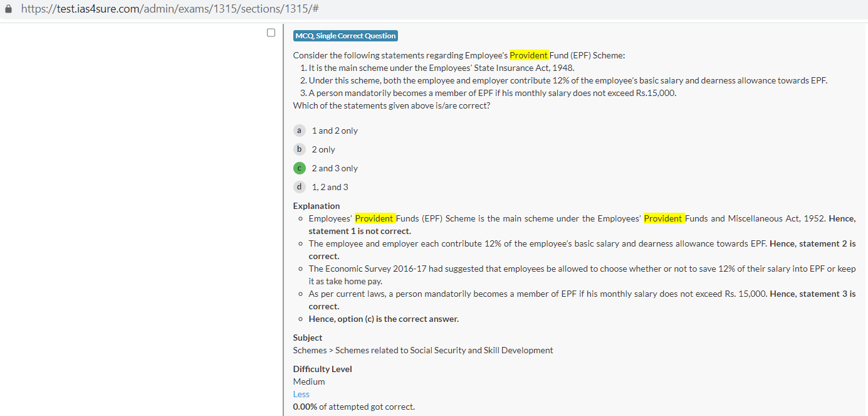This screenshot has width=868, height=416.
Task: Collapse details with the 'Less' link
Action: 301,394
